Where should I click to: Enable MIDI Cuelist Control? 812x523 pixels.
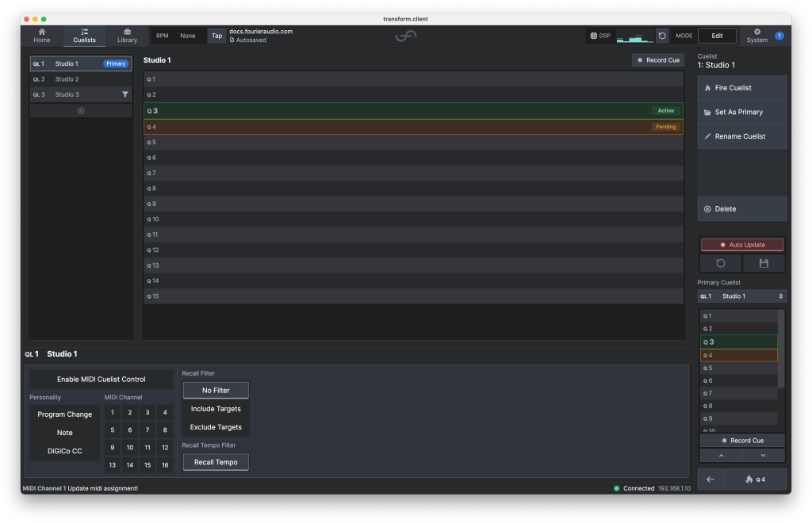point(101,380)
